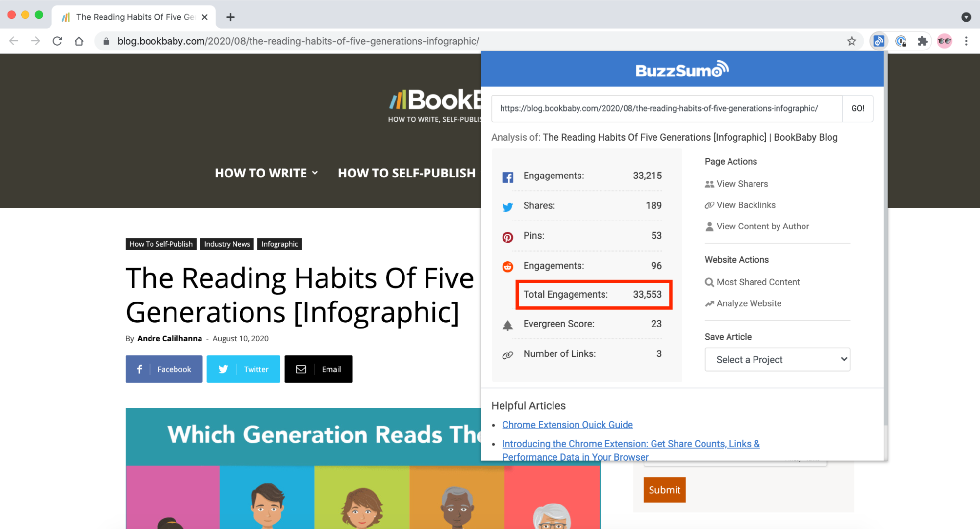Open the Chrome Extensions puzzle icon
The width and height of the screenshot is (980, 529).
point(922,41)
